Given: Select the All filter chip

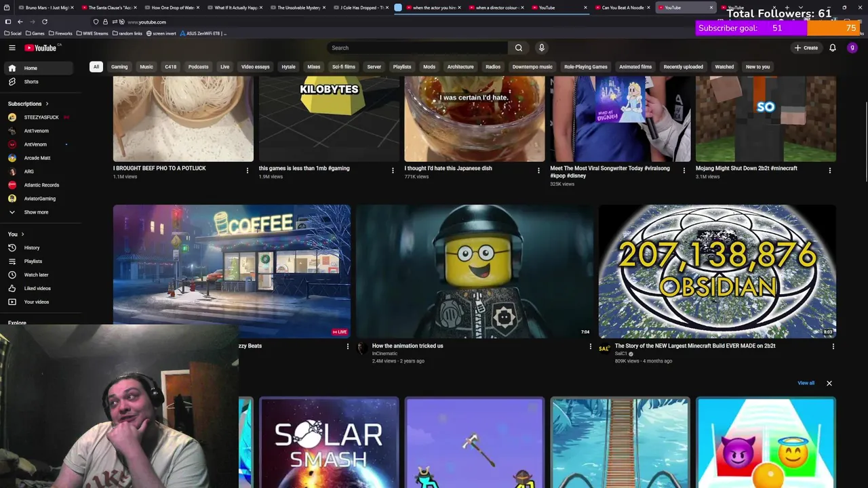Looking at the screenshot, I should (x=96, y=66).
